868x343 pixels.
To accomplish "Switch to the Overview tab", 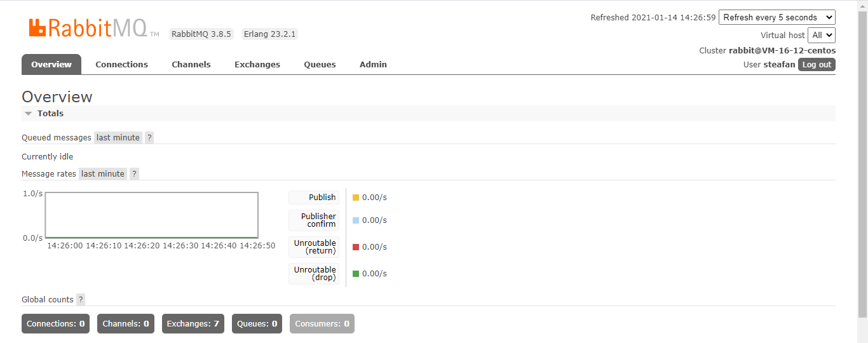I will [x=51, y=64].
